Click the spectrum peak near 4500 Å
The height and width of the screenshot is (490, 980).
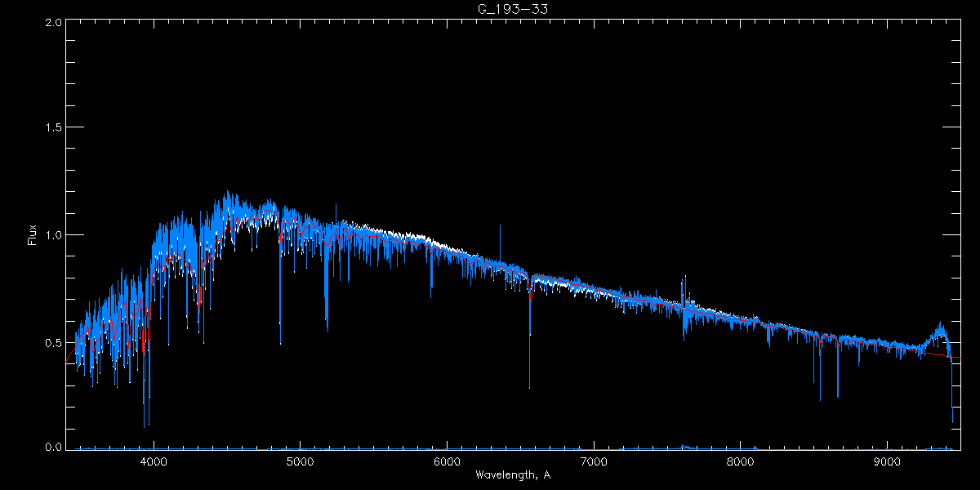point(227,194)
